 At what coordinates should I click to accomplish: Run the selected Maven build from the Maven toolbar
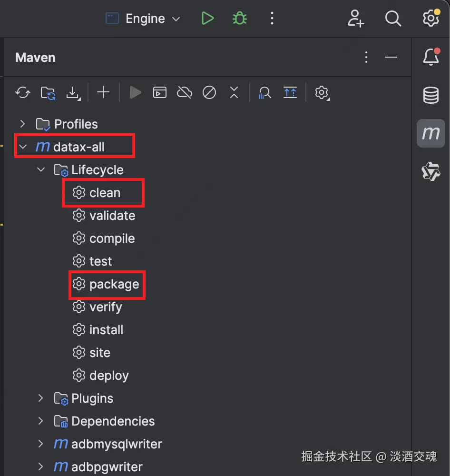pos(136,92)
